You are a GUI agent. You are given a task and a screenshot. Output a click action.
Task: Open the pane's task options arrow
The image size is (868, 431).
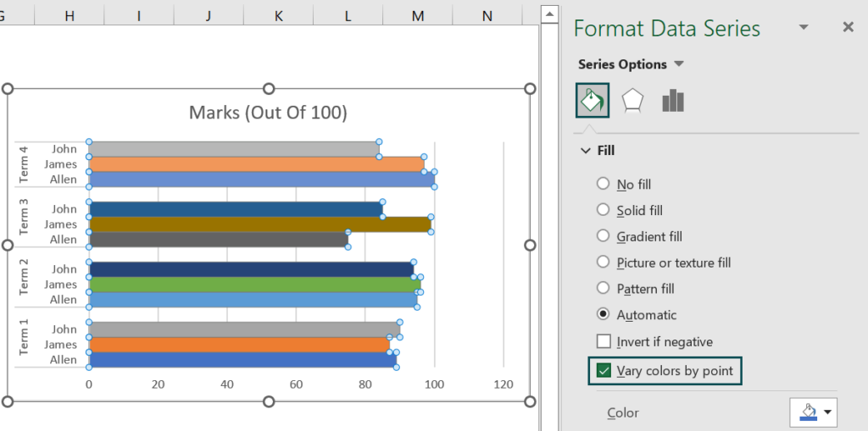(x=804, y=27)
